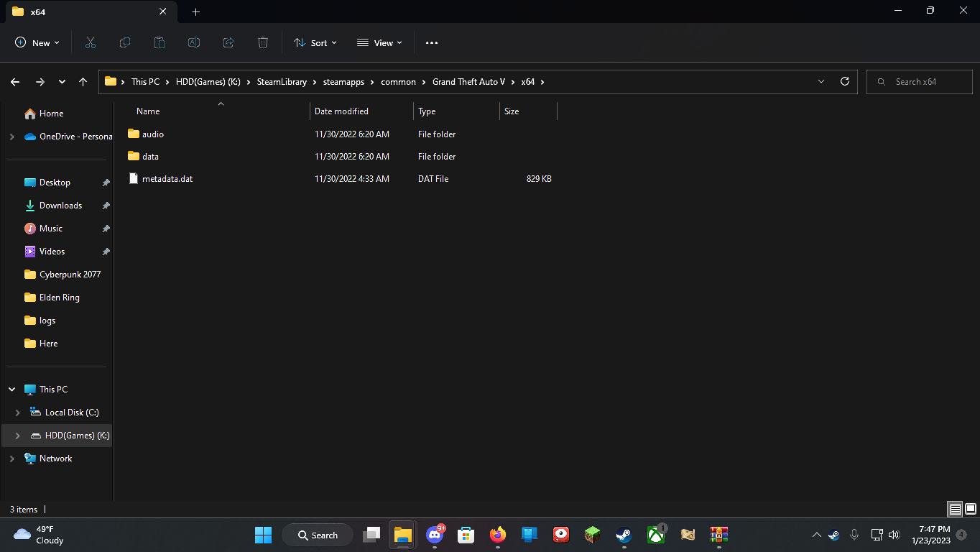
Task: Open Xbox app on taskbar
Action: click(655, 535)
